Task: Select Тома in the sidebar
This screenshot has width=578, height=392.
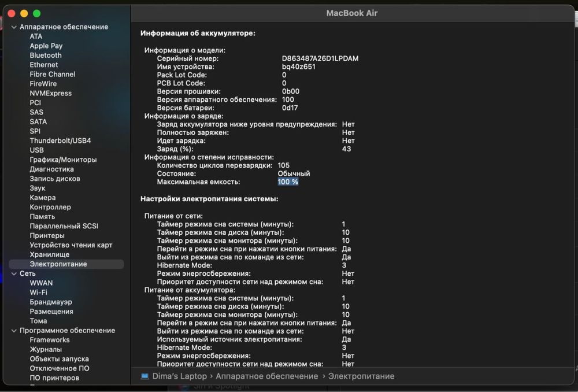Action: coord(38,321)
